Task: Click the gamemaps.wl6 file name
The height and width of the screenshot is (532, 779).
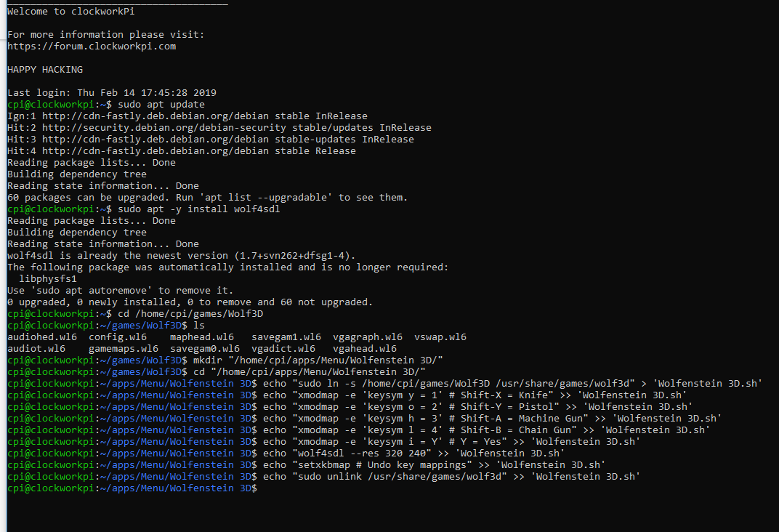Action: click(124, 349)
